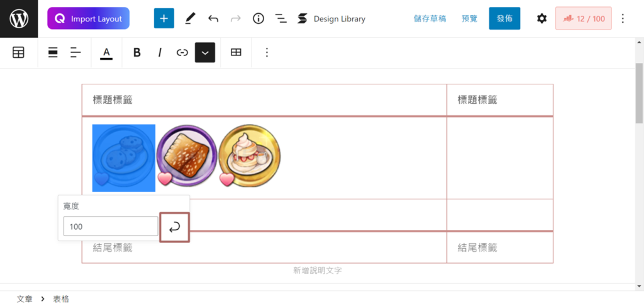Insert a link with the chain icon
This screenshot has height=306, width=644.
(x=182, y=52)
